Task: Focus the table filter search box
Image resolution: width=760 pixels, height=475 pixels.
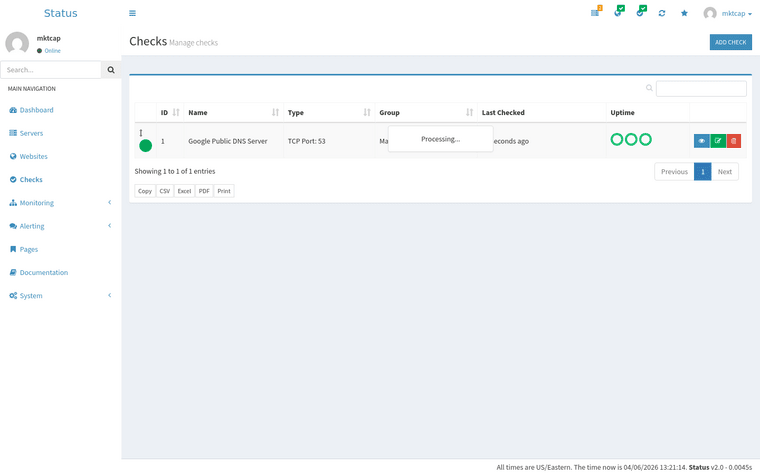Action: (x=701, y=89)
